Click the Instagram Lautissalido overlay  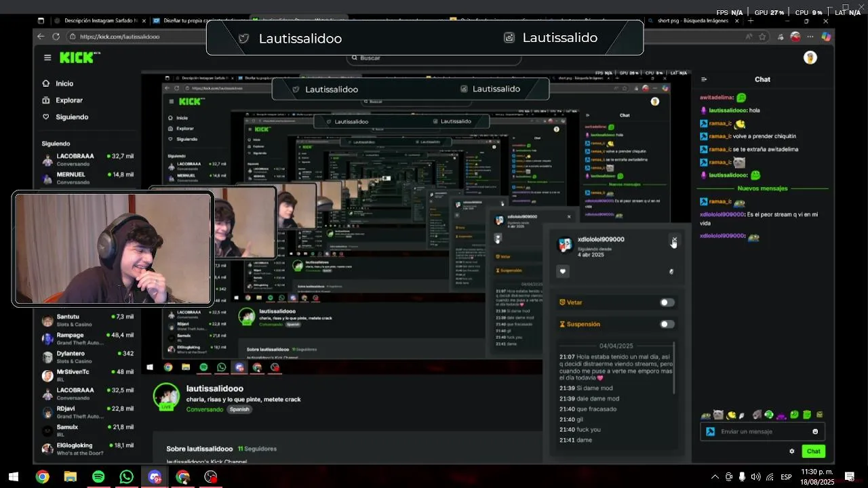coord(551,38)
